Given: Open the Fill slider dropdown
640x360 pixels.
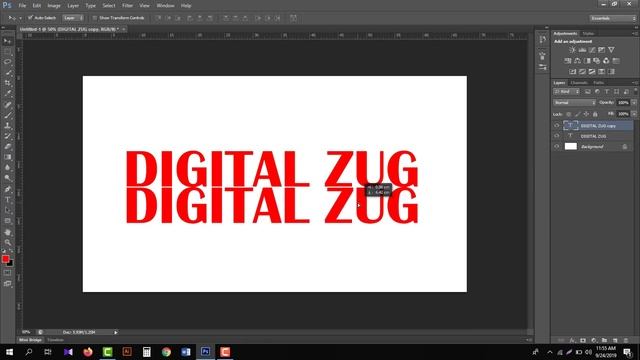Looking at the screenshot, I should tap(634, 114).
